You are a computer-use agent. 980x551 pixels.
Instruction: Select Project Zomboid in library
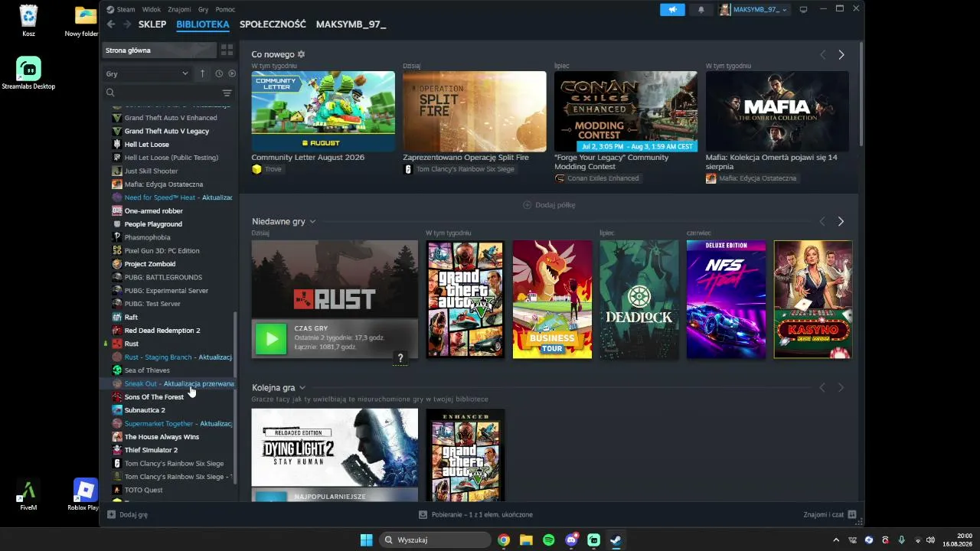150,264
